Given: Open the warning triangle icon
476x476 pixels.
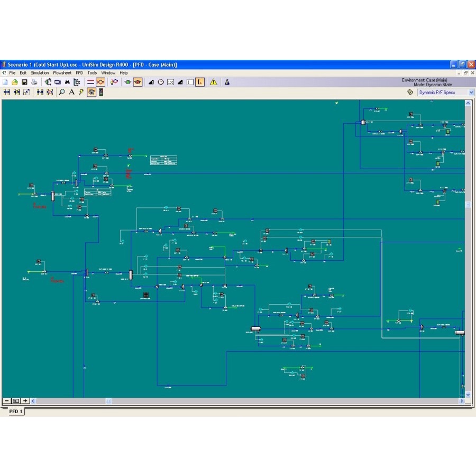Looking at the screenshot, I should (214, 82).
